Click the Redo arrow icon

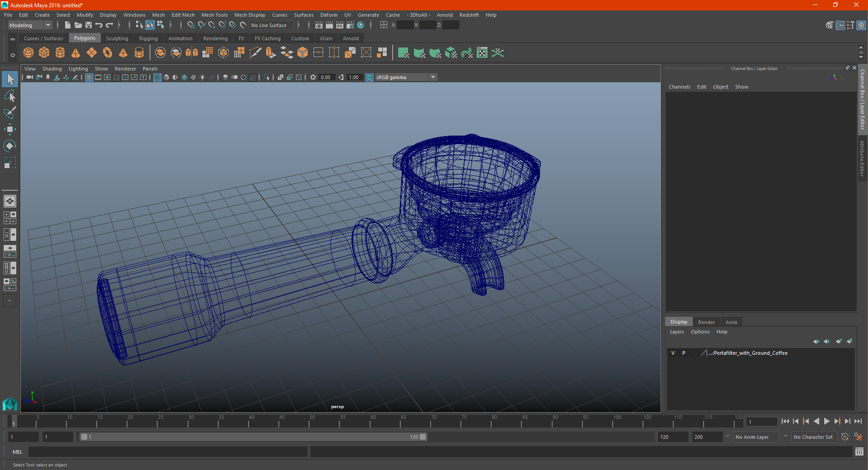point(109,25)
